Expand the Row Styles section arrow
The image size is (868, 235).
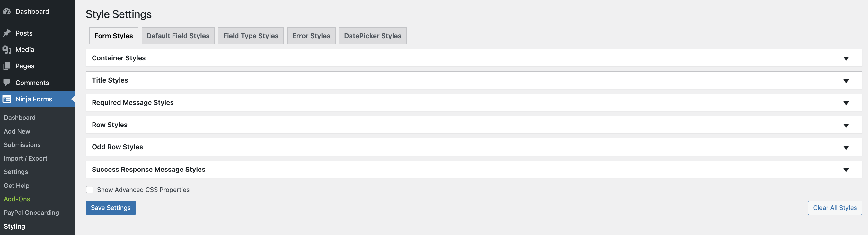(x=846, y=126)
